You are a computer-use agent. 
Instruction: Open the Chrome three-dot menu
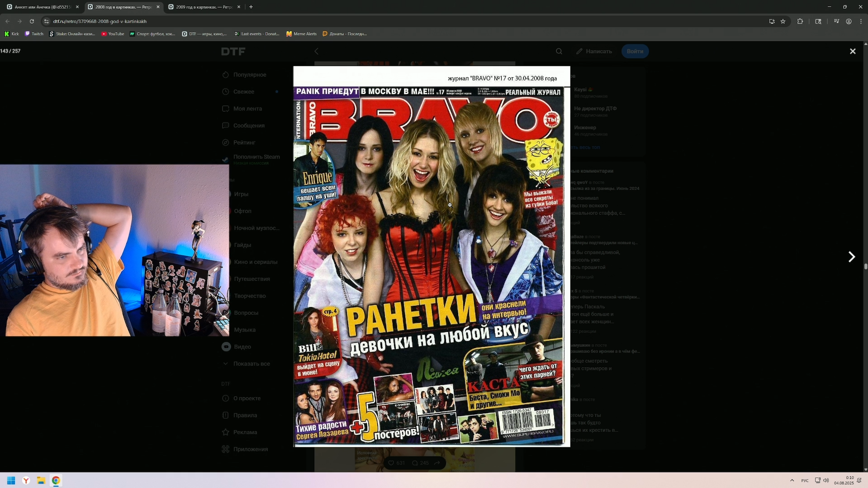coord(861,21)
